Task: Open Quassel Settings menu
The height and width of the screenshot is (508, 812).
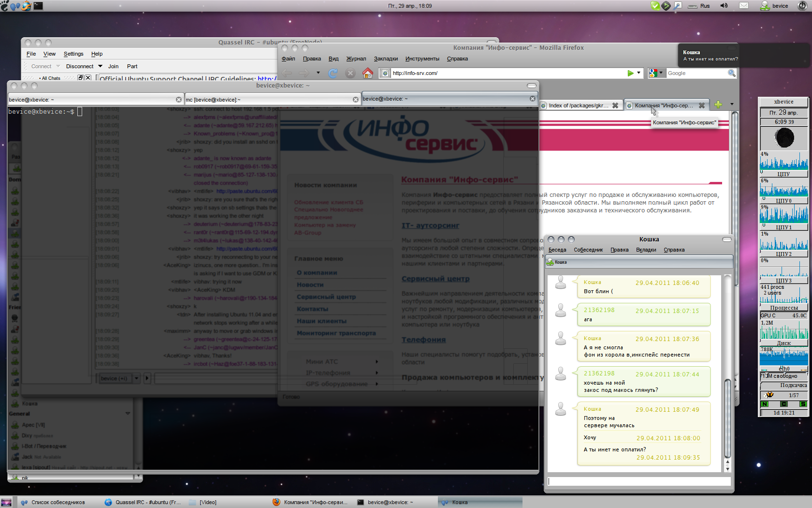Action: pos(73,54)
